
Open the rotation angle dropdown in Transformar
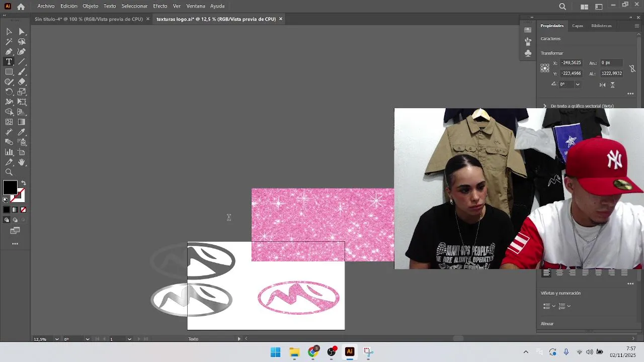(x=578, y=84)
